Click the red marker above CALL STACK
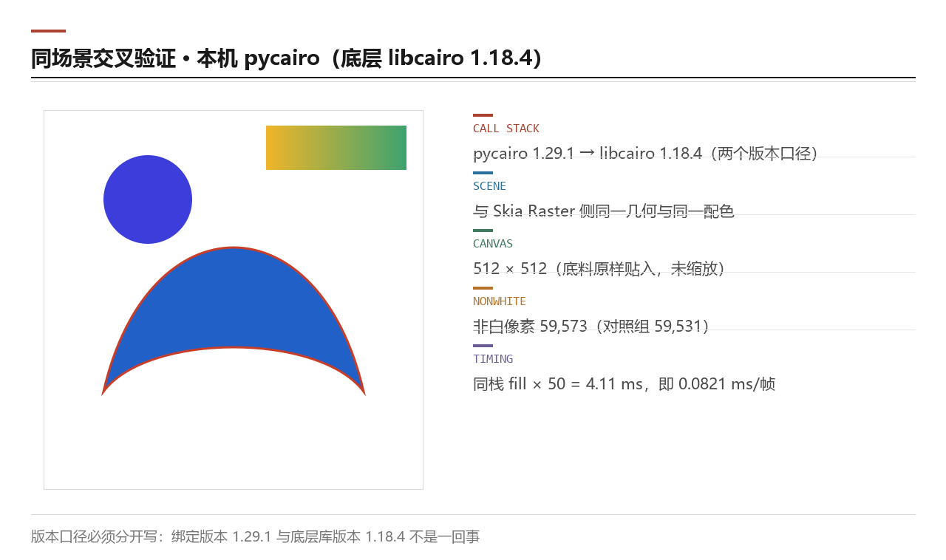946x560 pixels. pos(483,115)
